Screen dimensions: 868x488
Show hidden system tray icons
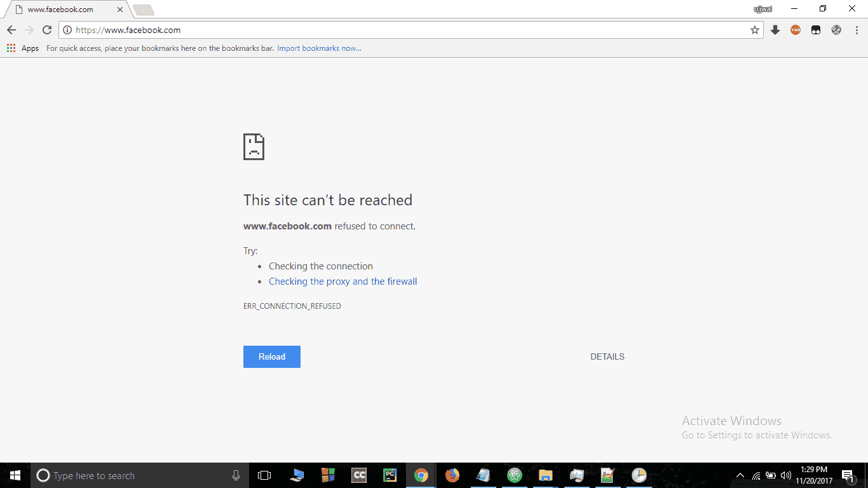[x=740, y=475]
